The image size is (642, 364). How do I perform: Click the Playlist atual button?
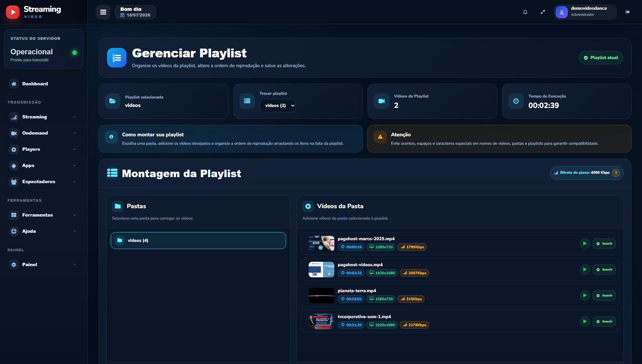pos(601,58)
